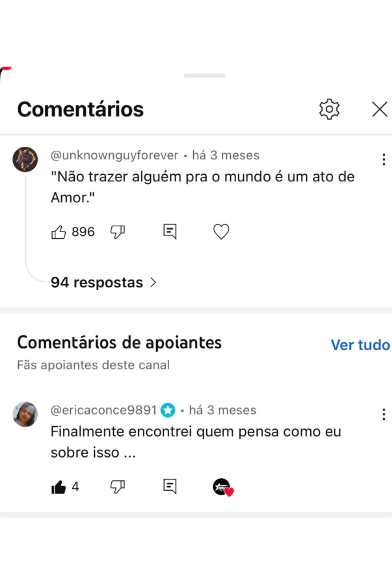Viewport: 392px width, 585px height.
Task: Dislike the comment by @ericaconce9891
Action: tap(118, 487)
